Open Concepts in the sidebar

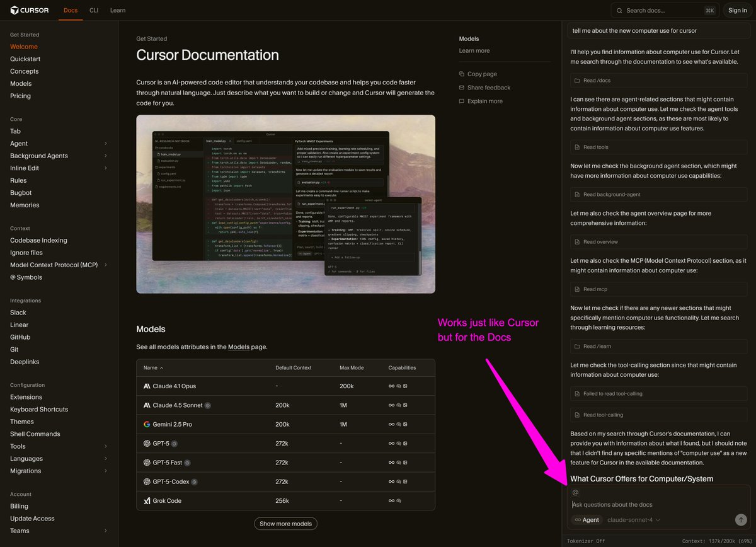(25, 71)
